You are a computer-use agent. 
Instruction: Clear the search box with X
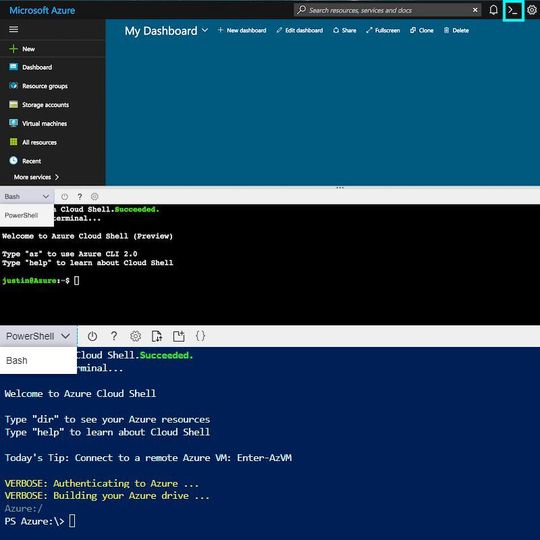pyautogui.click(x=475, y=10)
